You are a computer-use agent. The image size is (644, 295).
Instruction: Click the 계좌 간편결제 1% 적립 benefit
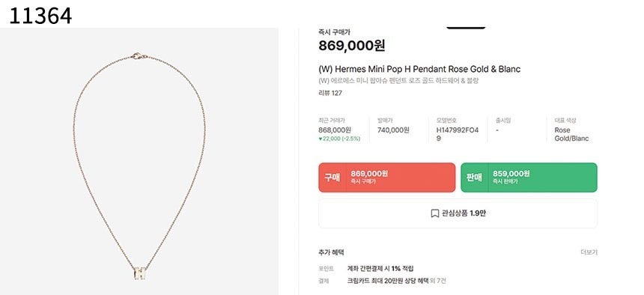tap(380, 269)
